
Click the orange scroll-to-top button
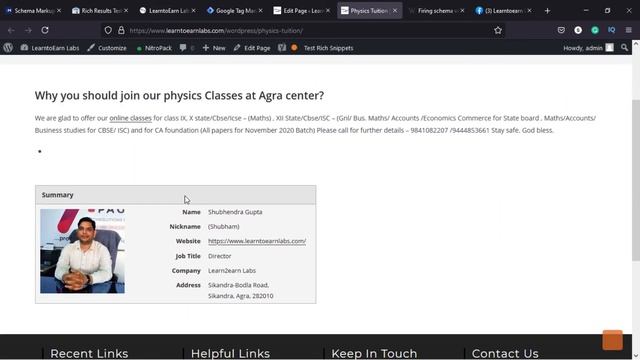pos(613,340)
